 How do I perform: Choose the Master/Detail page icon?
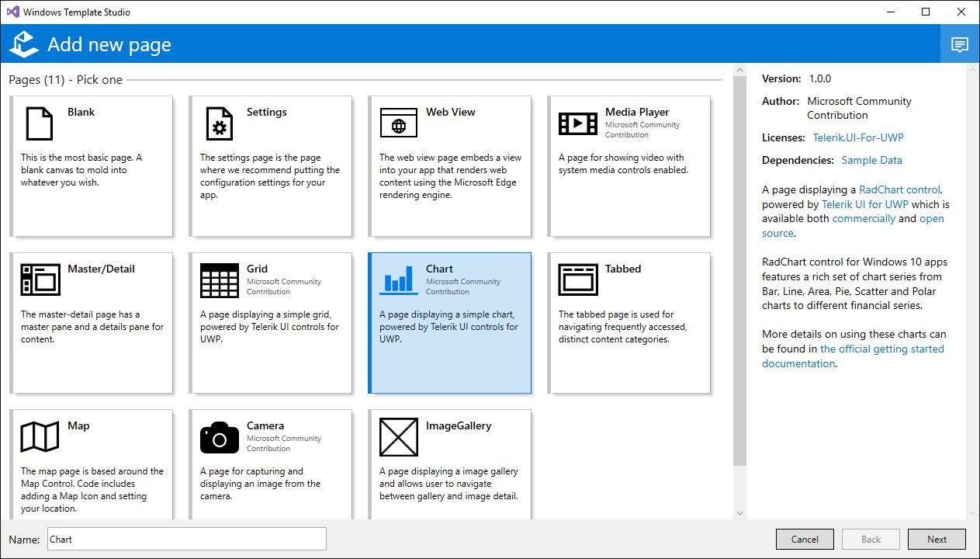point(40,279)
